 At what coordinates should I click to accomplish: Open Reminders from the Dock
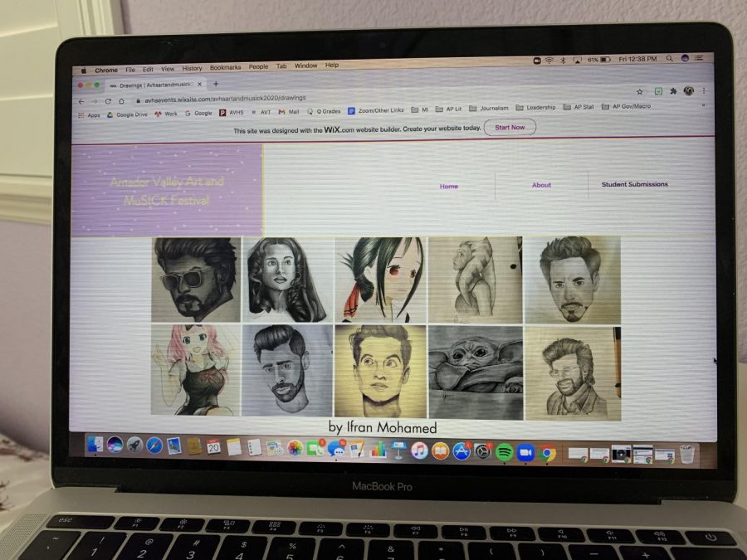[x=254, y=448]
